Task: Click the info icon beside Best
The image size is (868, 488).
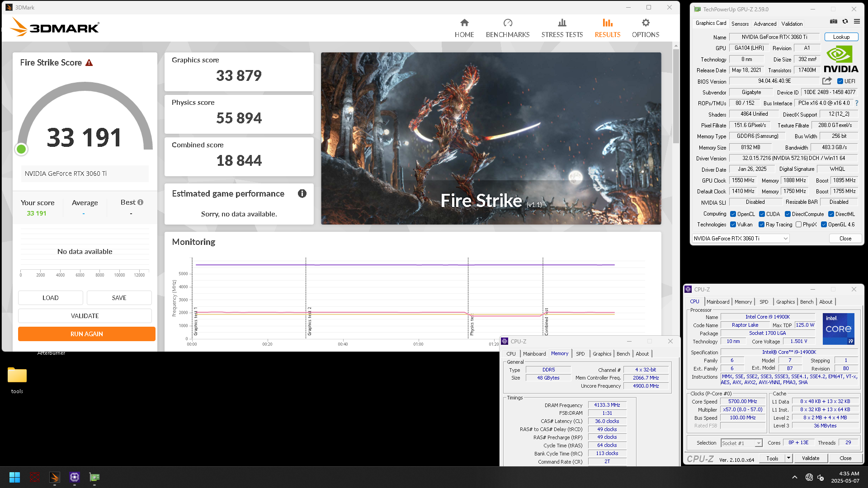Action: point(141,202)
